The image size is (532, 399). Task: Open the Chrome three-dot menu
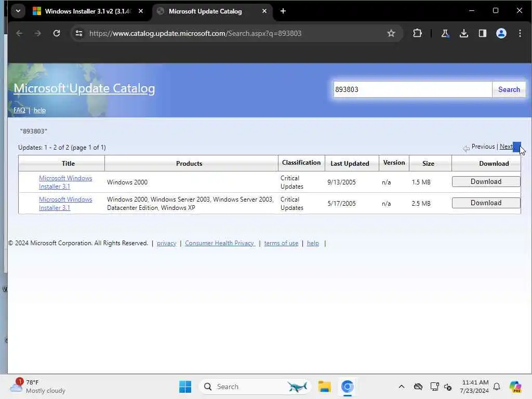(520, 33)
